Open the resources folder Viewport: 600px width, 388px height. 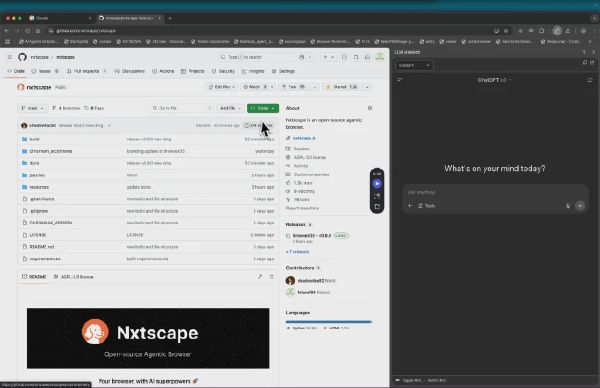[x=39, y=187]
